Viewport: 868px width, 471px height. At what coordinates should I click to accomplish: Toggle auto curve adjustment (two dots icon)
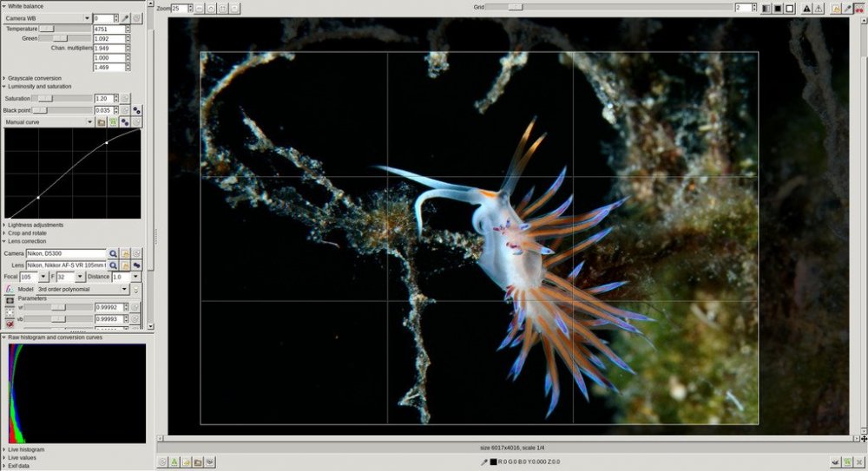tap(125, 121)
